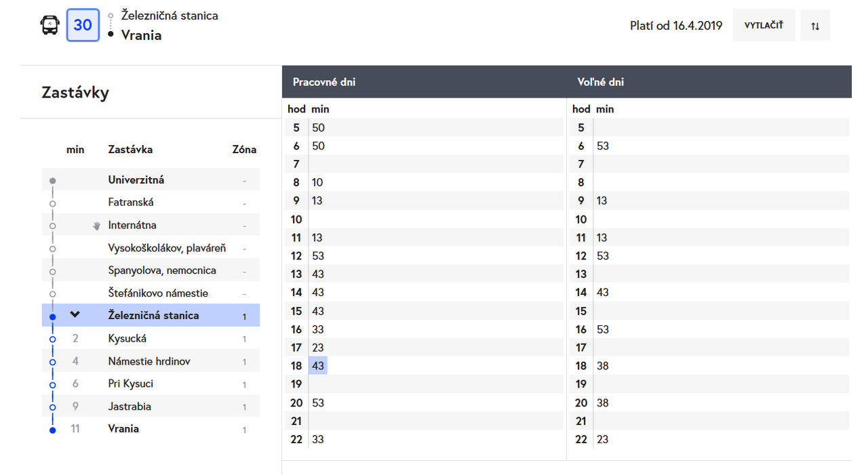Choose the Jastrabia stop row
The image size is (868, 475).
click(x=151, y=407)
